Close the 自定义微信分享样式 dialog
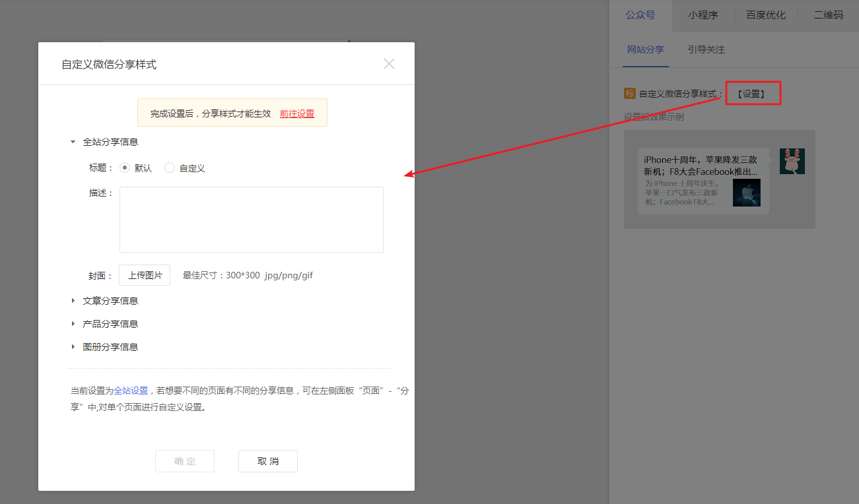Viewport: 859px width, 504px height. click(389, 64)
